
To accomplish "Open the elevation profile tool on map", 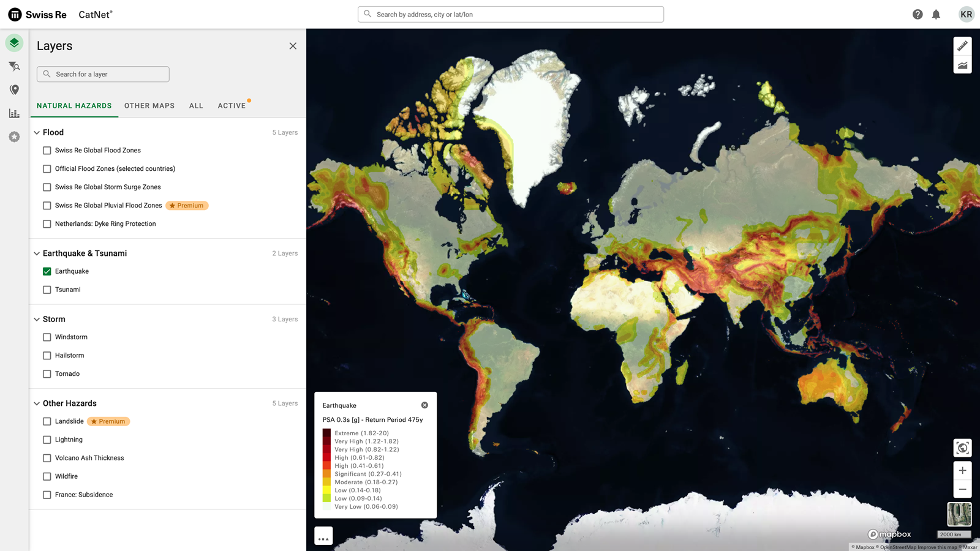I will 962,65.
